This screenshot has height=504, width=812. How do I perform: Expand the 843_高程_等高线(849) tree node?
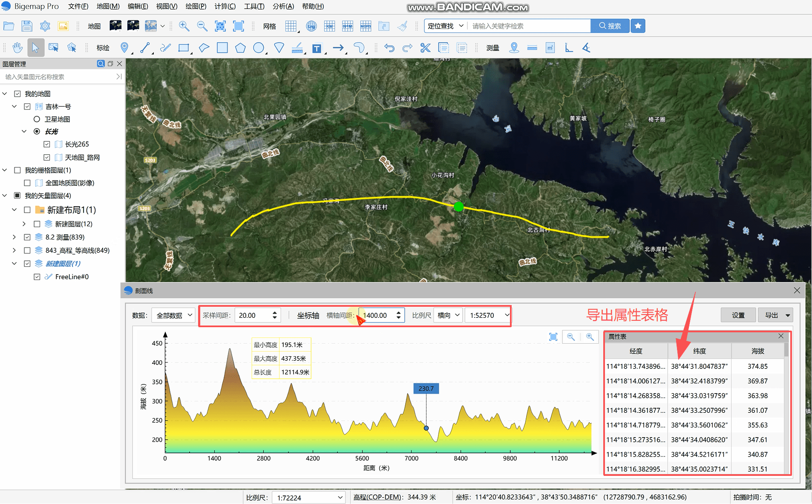coord(14,251)
